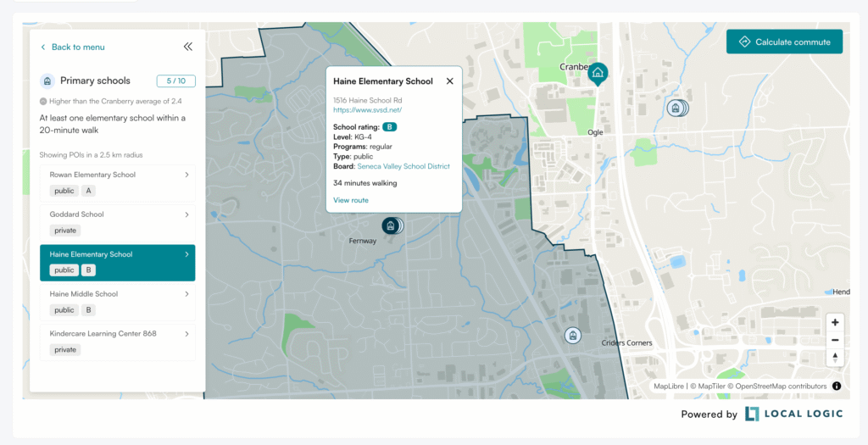Click the 5 / 10 score badge
Image resolution: width=868 pixels, height=445 pixels.
click(176, 81)
